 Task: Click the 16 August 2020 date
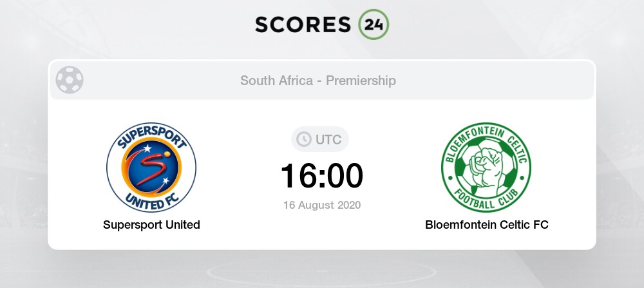click(322, 206)
